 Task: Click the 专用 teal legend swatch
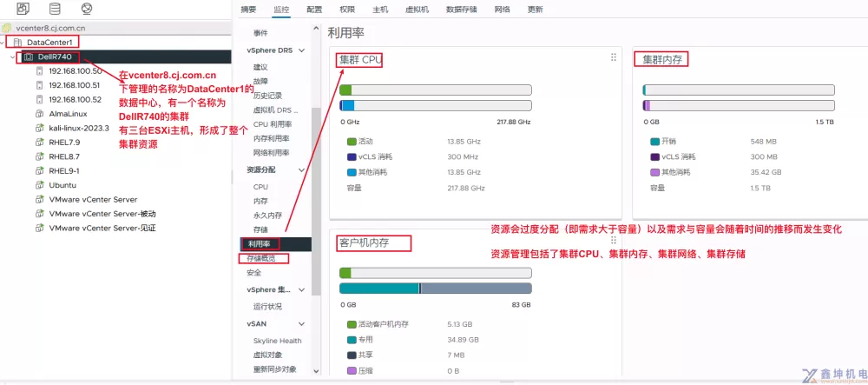click(x=352, y=340)
